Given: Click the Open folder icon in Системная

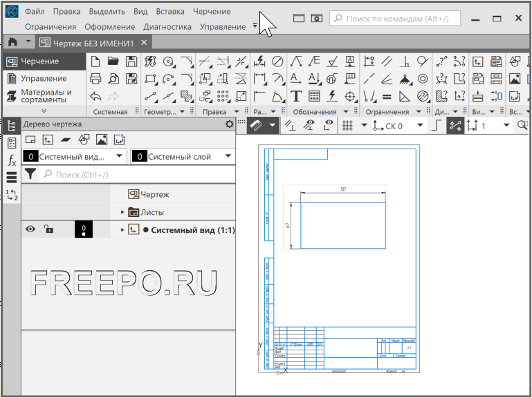Looking at the screenshot, I should click(x=113, y=61).
